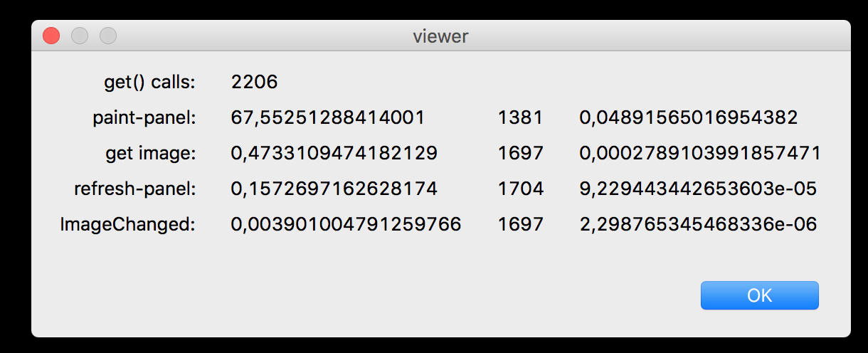This screenshot has height=353, width=868.
Task: Click the "paint-panel:" label
Action: [x=144, y=118]
